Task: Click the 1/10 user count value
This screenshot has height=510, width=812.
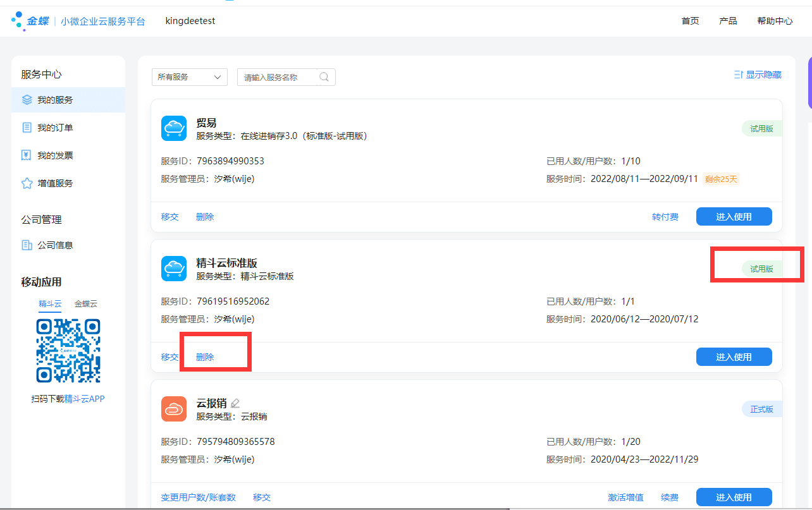Action: (631, 161)
